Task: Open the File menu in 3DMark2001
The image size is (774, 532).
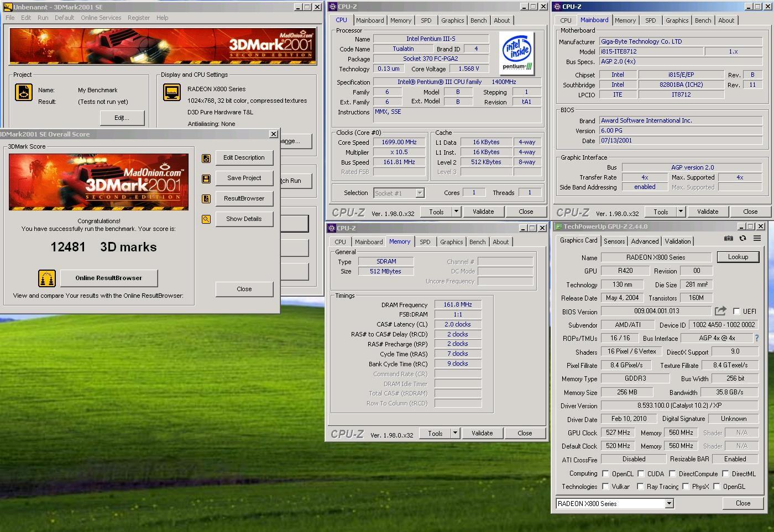Action: (x=10, y=18)
